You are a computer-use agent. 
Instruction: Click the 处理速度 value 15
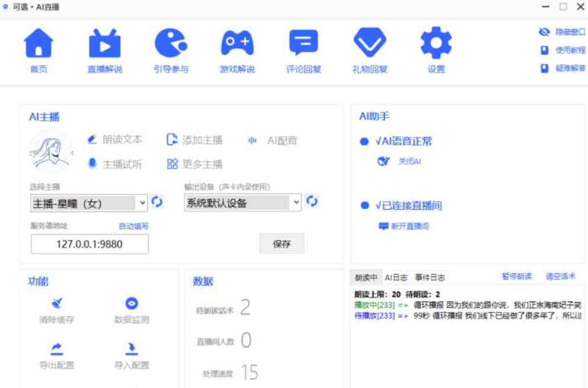tap(249, 372)
